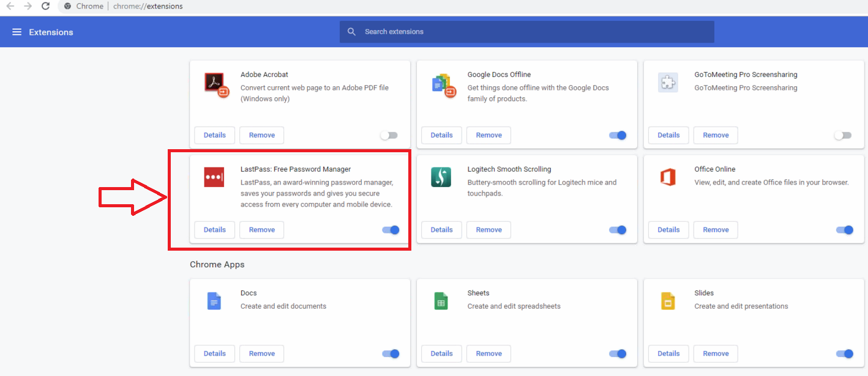The image size is (868, 376).
Task: Click the Slides app icon
Action: click(668, 301)
